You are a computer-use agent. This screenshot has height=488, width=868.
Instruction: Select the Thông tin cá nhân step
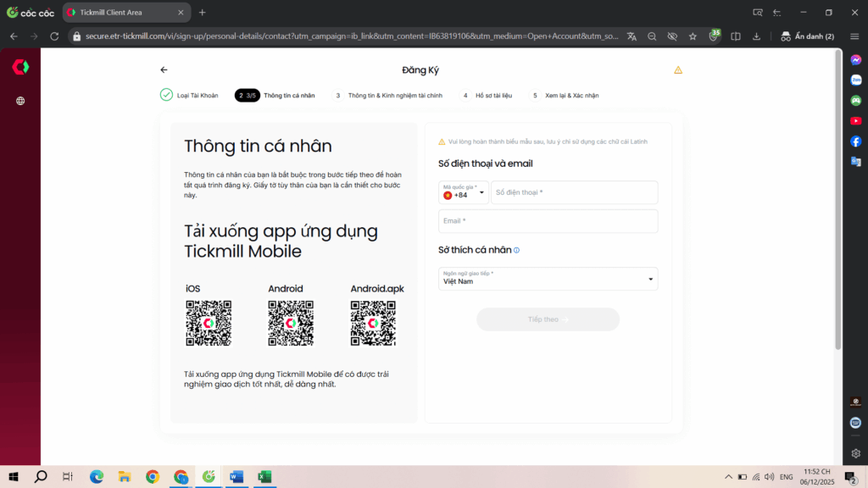[275, 95]
